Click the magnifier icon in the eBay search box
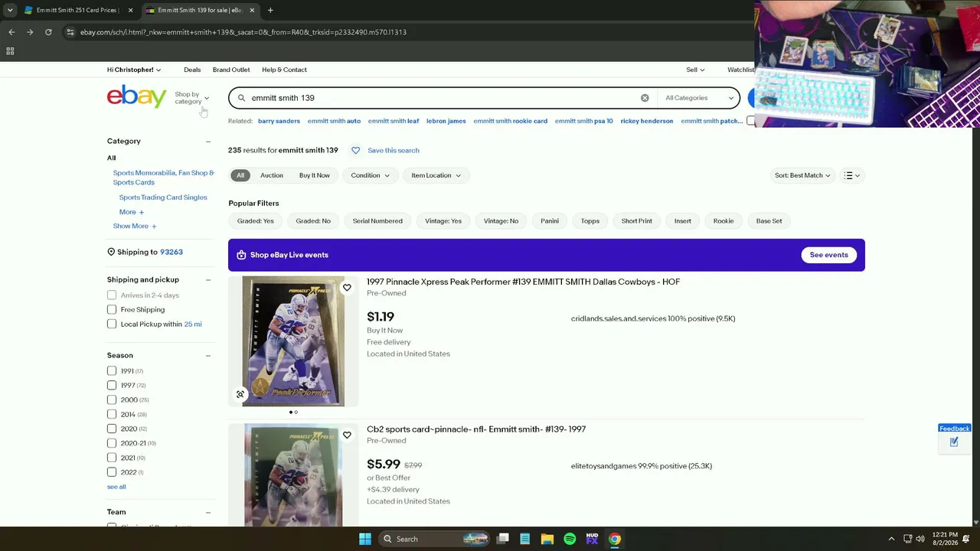980x551 pixels. pyautogui.click(x=241, y=98)
